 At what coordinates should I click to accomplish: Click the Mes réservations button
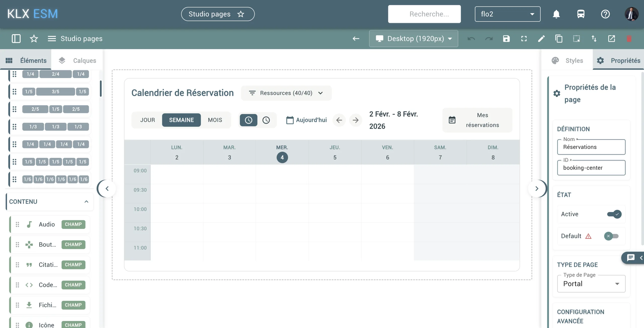[x=477, y=120]
